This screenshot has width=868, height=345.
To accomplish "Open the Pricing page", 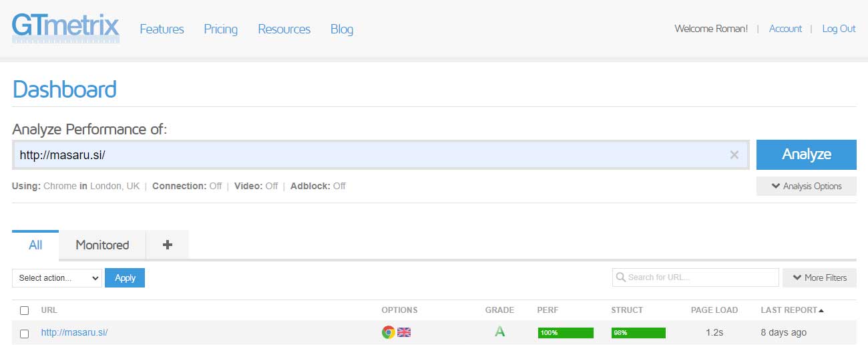I will click(221, 29).
